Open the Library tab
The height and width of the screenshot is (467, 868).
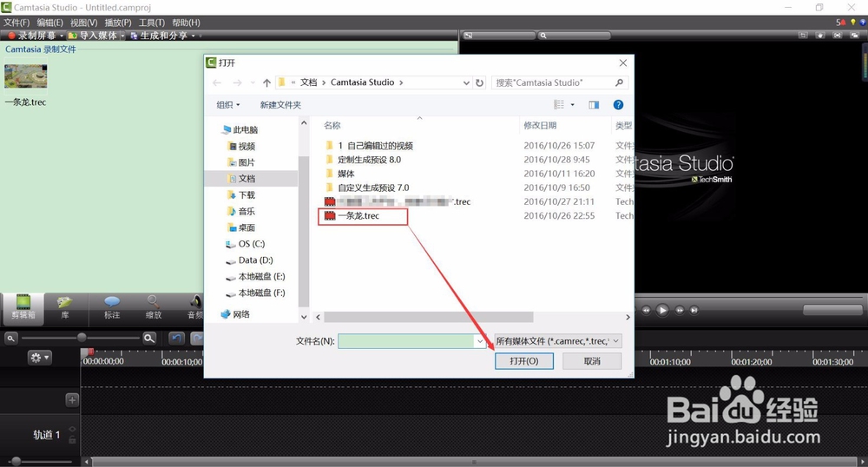65,308
